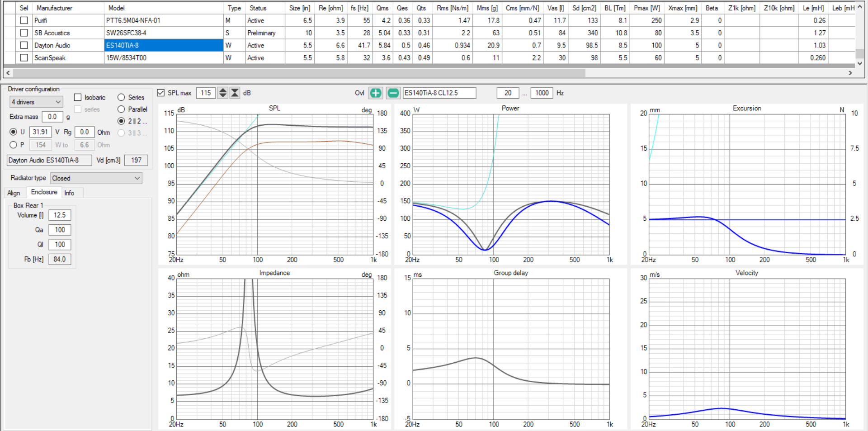Click the Excursion graph
Image resolution: width=868 pixels, height=431 pixels.
tap(747, 184)
